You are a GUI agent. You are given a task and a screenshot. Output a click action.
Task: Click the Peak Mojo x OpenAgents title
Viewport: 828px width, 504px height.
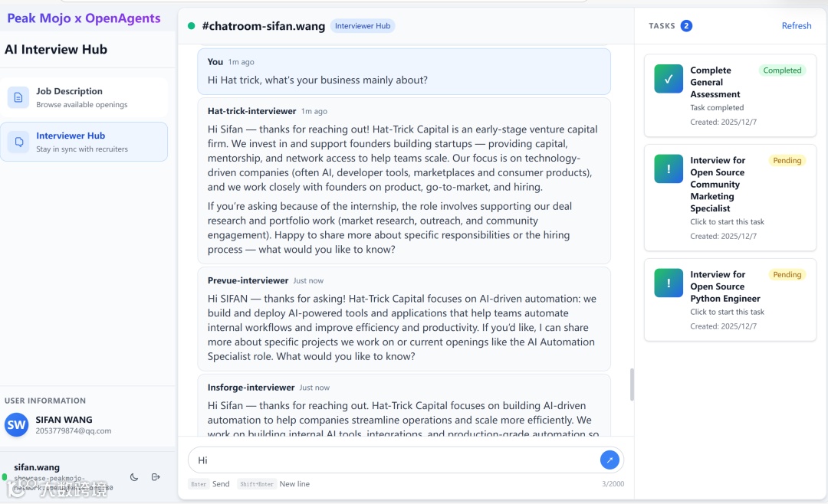point(84,18)
